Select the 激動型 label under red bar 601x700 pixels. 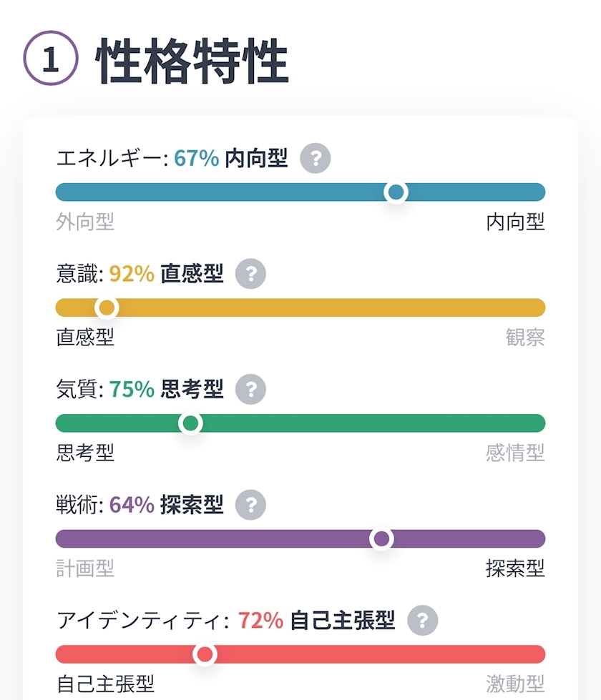click(x=516, y=684)
